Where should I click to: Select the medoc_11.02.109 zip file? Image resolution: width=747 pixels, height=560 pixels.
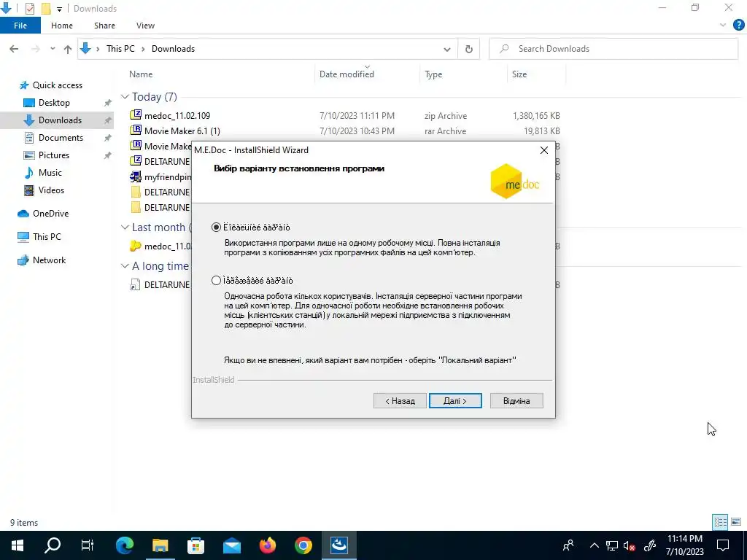pos(177,116)
